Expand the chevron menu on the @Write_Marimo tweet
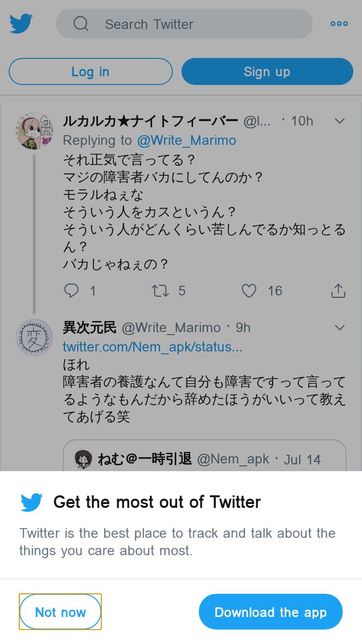Image resolution: width=362 pixels, height=644 pixels. [x=339, y=328]
